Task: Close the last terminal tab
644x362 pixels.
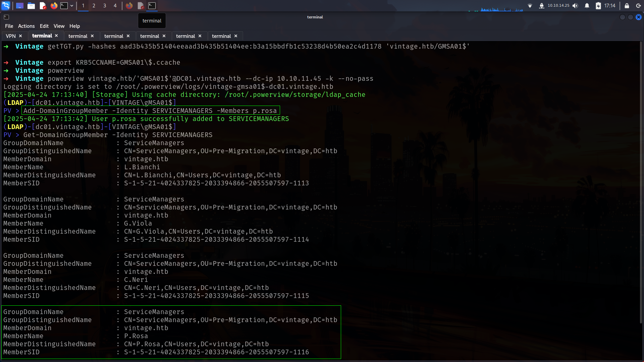Action: coord(236,36)
